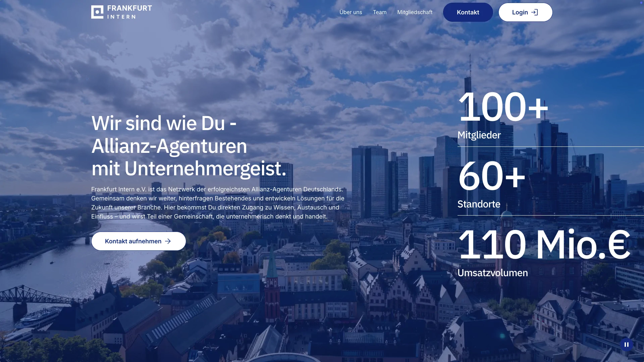This screenshot has height=362, width=644.
Task: Click the 'Umsatzvolumen' label
Action: pyautogui.click(x=492, y=273)
